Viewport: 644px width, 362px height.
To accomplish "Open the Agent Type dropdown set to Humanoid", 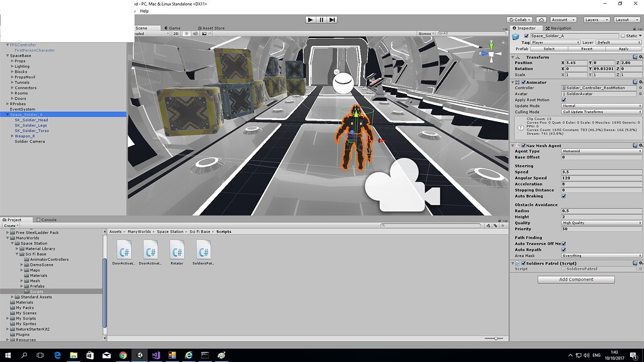I will coord(601,151).
